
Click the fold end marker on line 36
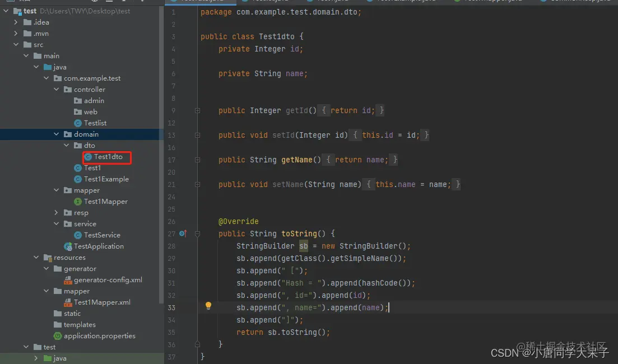197,344
